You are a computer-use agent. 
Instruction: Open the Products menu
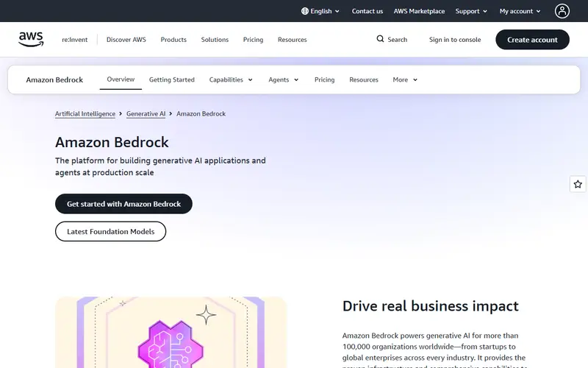point(173,40)
